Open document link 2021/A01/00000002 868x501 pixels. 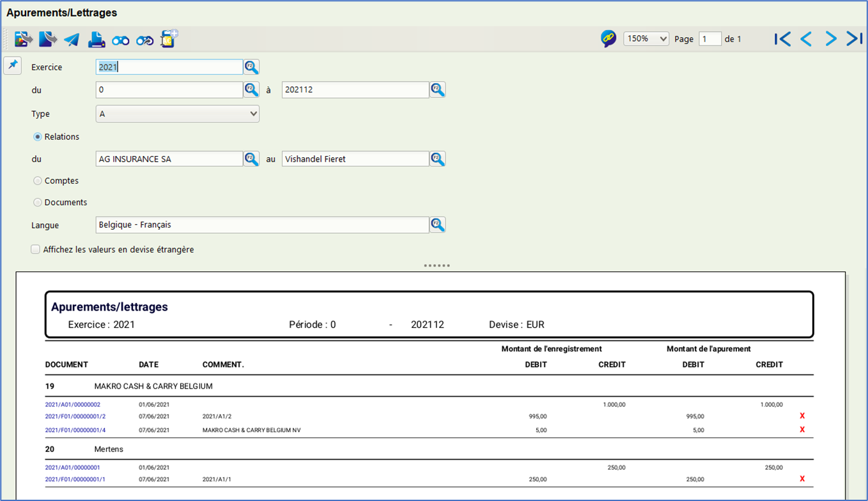pos(72,405)
